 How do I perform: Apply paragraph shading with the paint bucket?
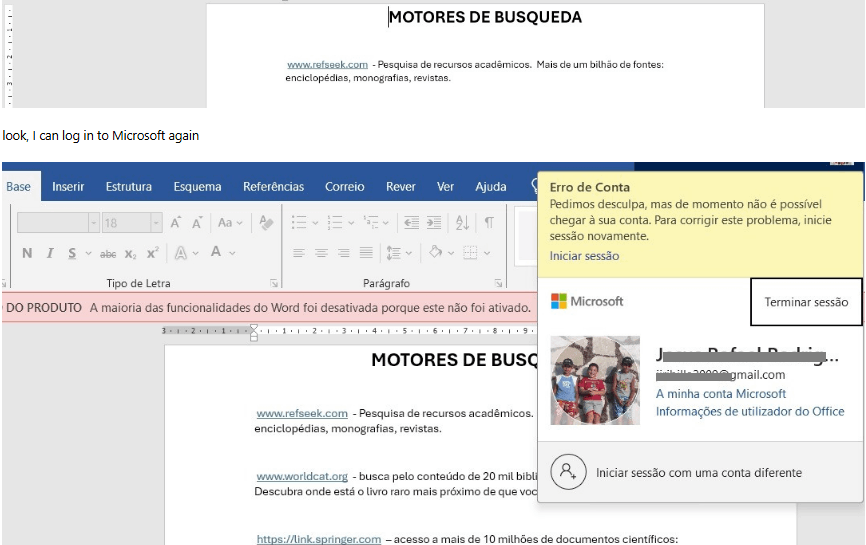pyautogui.click(x=436, y=252)
